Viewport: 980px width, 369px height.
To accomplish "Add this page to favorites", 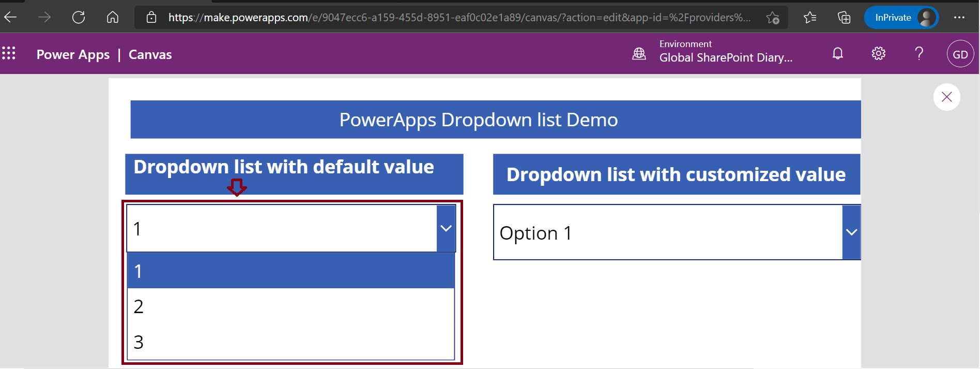I will 773,18.
